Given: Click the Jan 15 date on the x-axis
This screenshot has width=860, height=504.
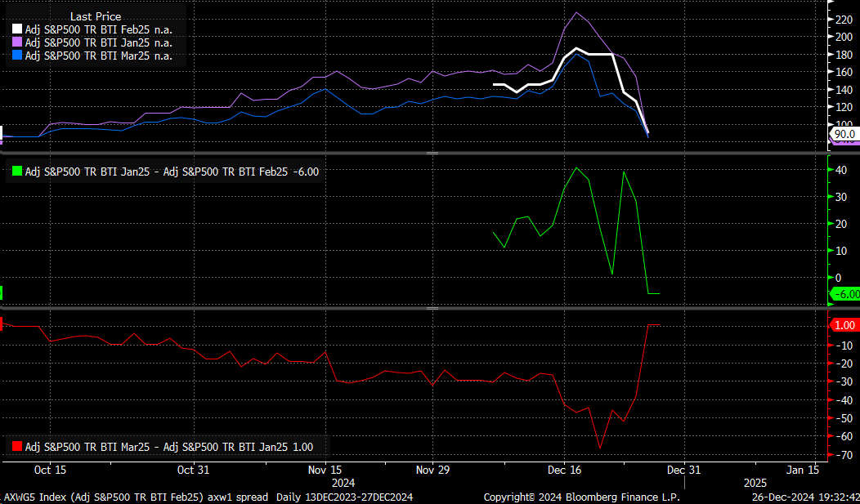Looking at the screenshot, I should [803, 470].
